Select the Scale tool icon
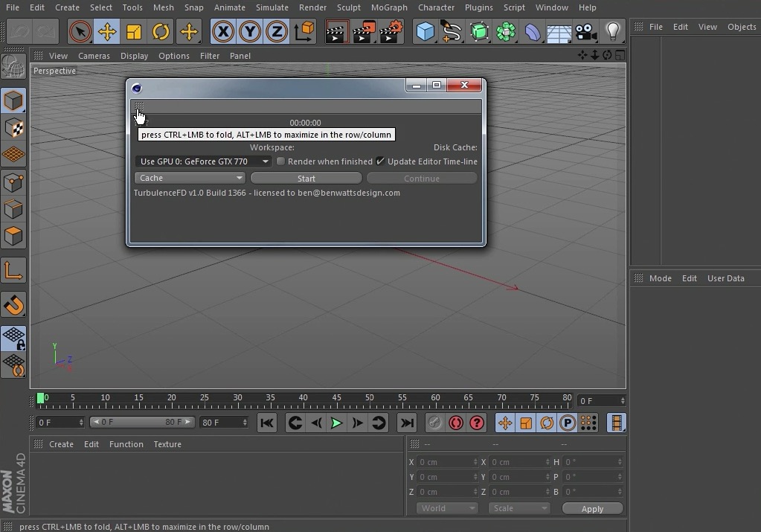The width and height of the screenshot is (761, 532). (x=133, y=32)
